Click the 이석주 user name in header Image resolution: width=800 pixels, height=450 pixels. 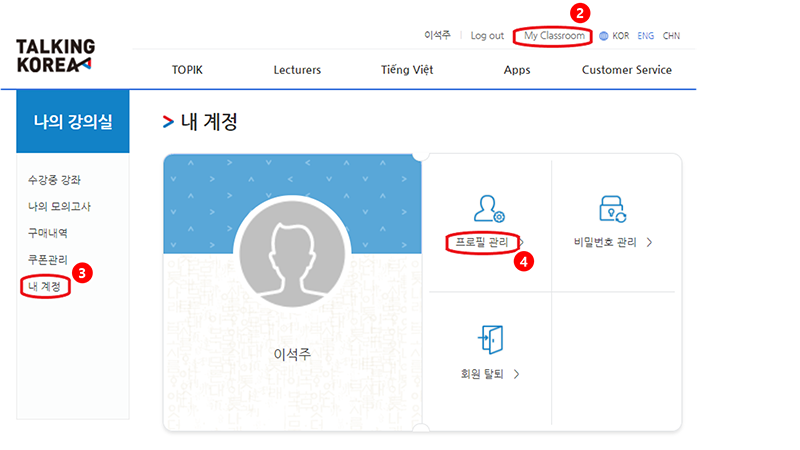(437, 35)
